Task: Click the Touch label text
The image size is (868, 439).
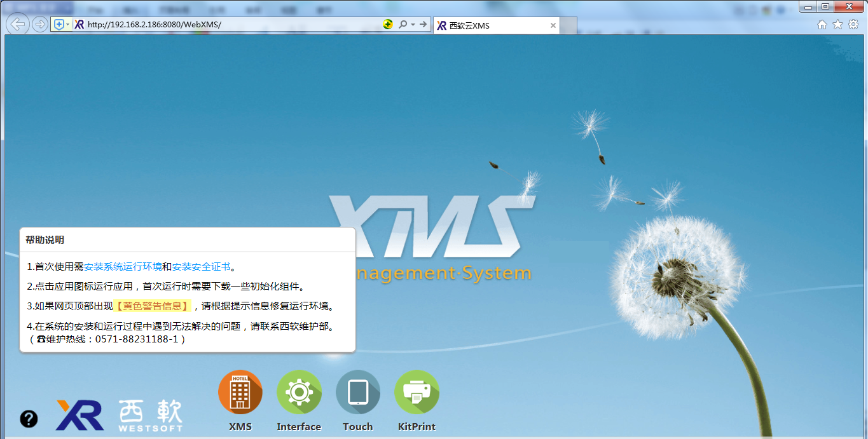Action: (x=358, y=427)
